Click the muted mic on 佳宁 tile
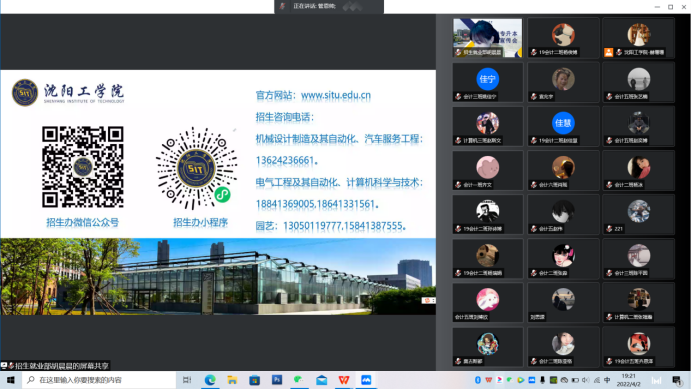The height and width of the screenshot is (389, 692). click(458, 97)
